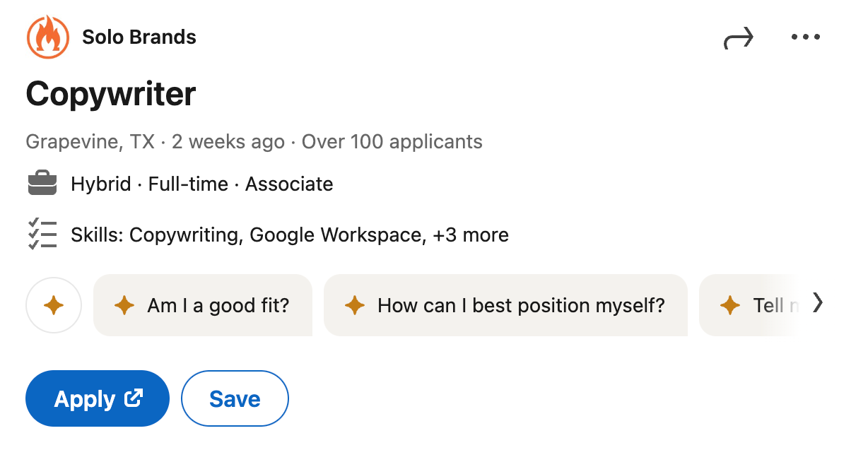Select the circular AI sparkle icon
Screen dimensions: 868x462
[x=53, y=305]
